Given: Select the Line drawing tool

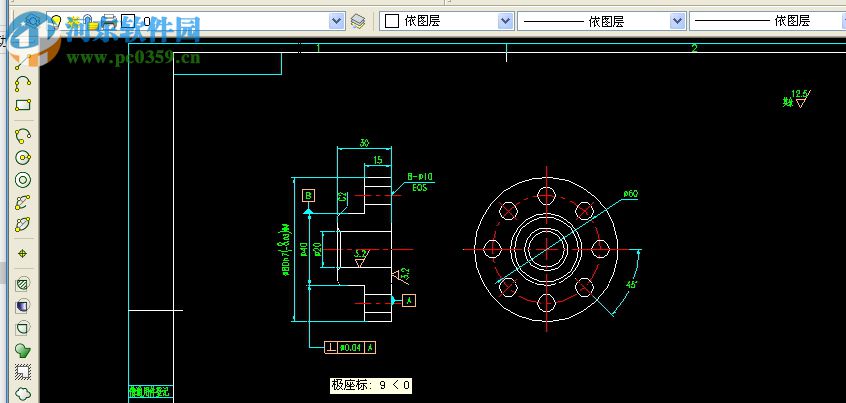Looking at the screenshot, I should tap(23, 62).
